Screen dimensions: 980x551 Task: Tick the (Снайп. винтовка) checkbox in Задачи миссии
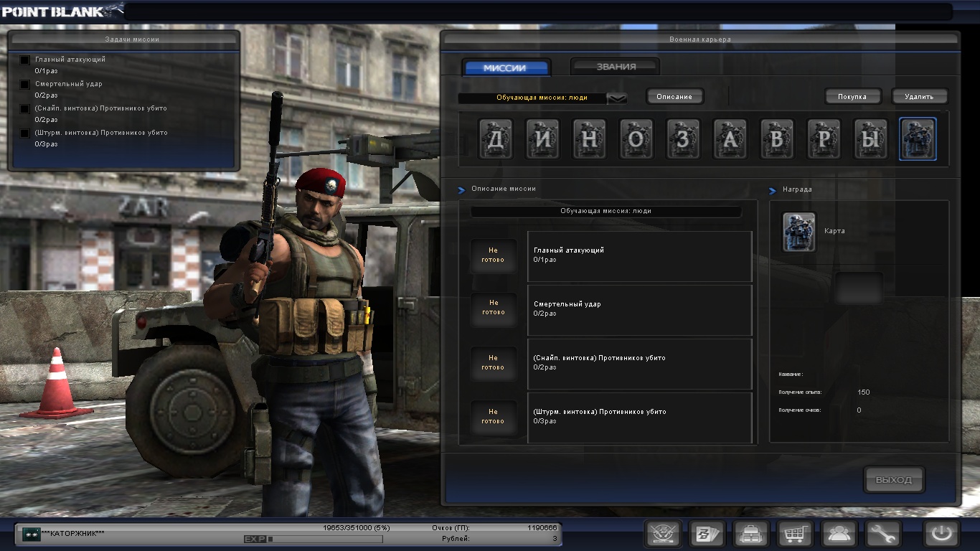pyautogui.click(x=25, y=109)
